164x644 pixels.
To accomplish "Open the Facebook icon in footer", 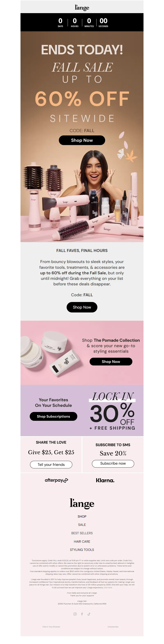I will [x=82, y=614].
